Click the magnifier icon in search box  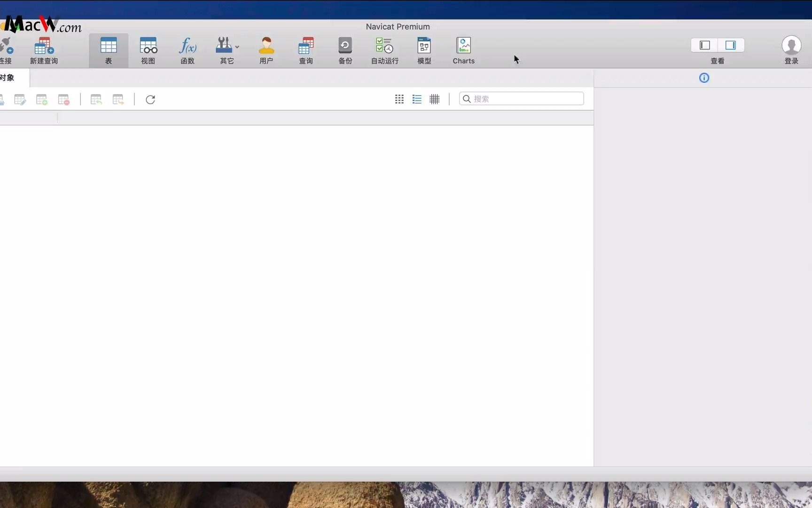coord(467,99)
